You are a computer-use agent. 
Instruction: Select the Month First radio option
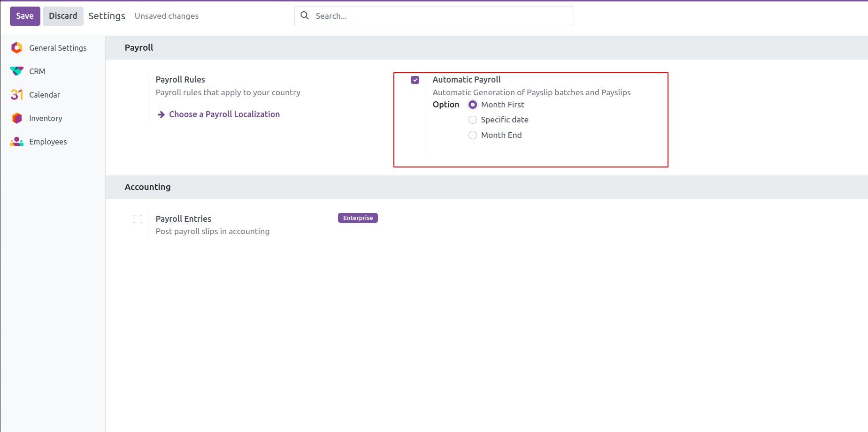(x=473, y=105)
